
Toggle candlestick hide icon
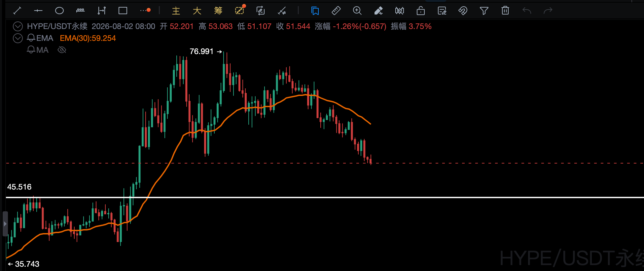coord(400,11)
